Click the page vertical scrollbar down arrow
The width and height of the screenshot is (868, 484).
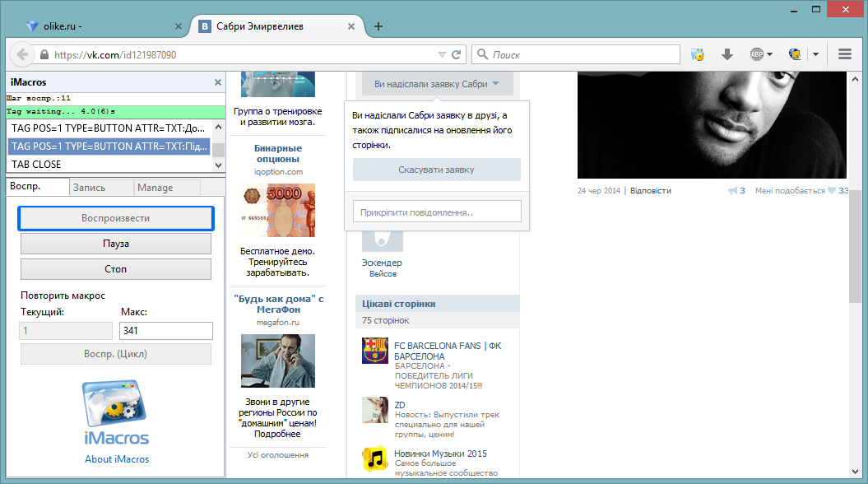tap(856, 472)
